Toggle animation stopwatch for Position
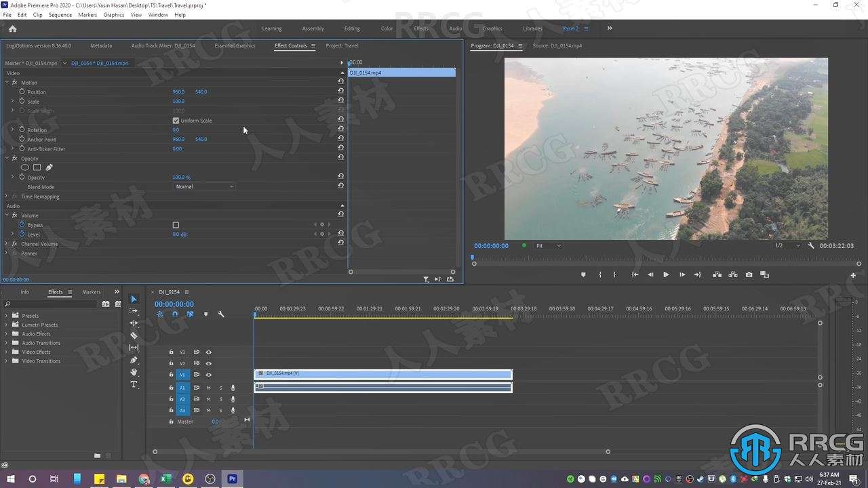Viewport: 868px width, 488px height. pyautogui.click(x=22, y=91)
